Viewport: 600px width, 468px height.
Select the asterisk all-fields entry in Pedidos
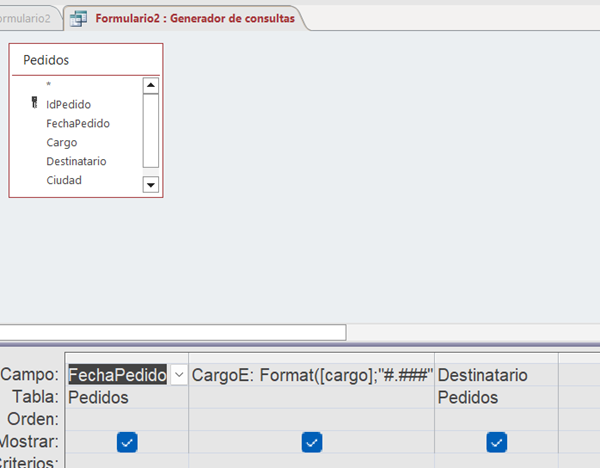pos(49,85)
